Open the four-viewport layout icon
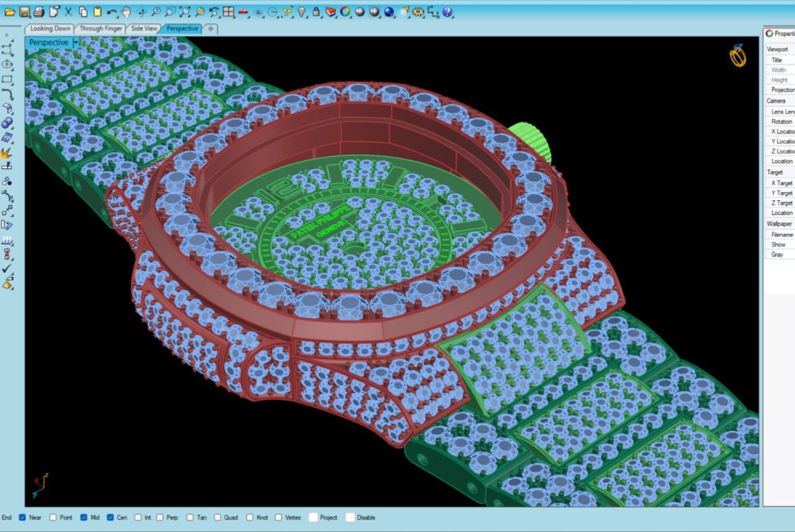This screenshot has width=795, height=532. 229,12
